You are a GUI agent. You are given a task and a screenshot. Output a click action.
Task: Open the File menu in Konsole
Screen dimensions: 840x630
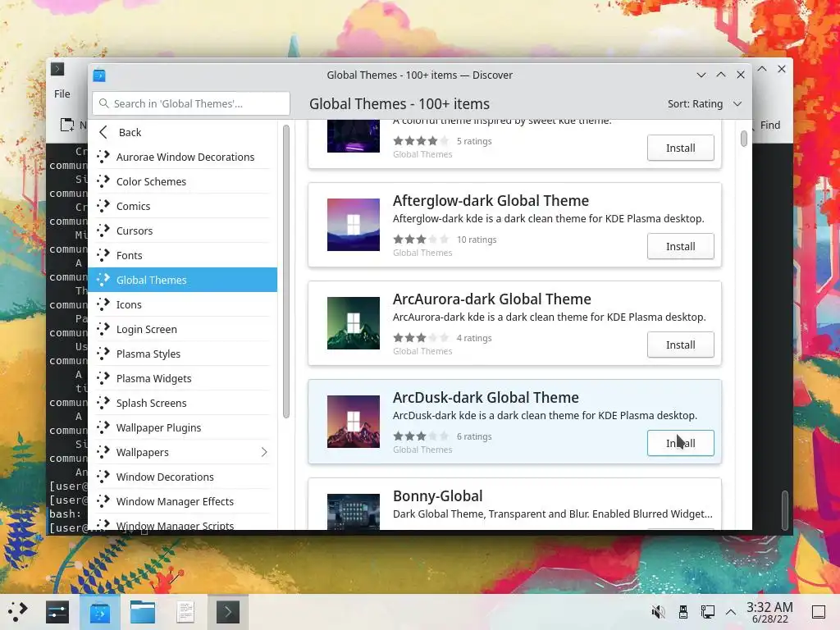coord(62,94)
